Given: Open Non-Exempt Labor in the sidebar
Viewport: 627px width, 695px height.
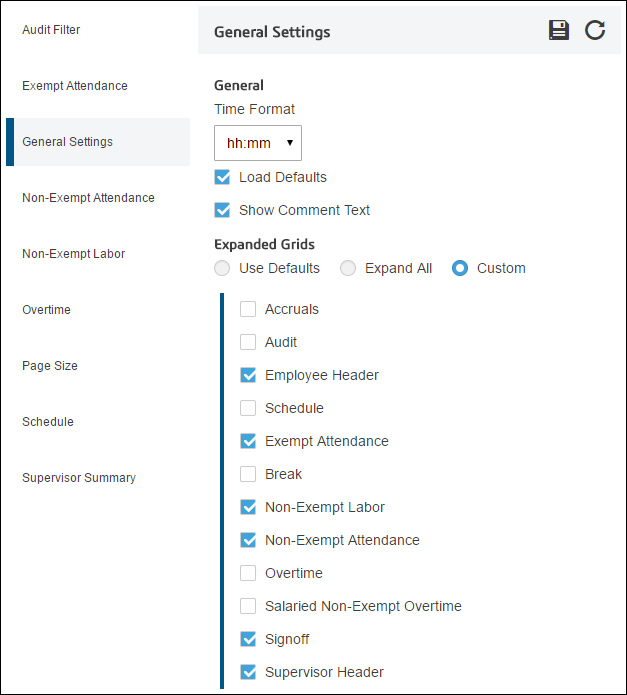Looking at the screenshot, I should (x=74, y=254).
